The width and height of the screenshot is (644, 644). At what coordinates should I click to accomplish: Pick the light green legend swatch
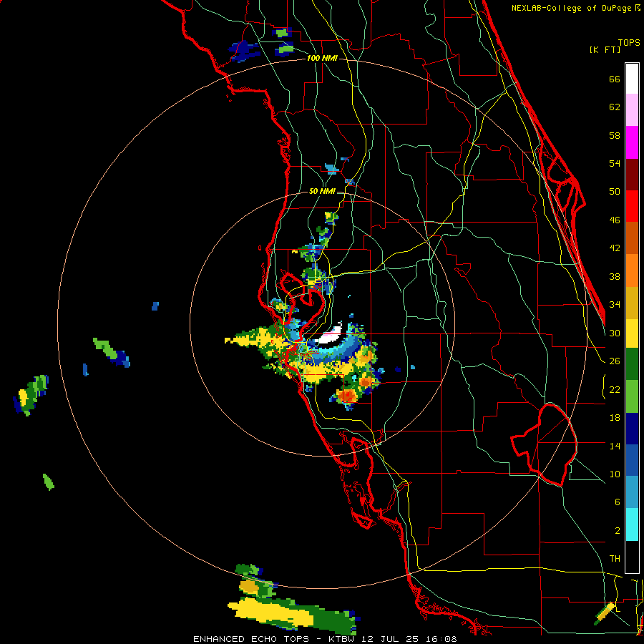(x=632, y=396)
